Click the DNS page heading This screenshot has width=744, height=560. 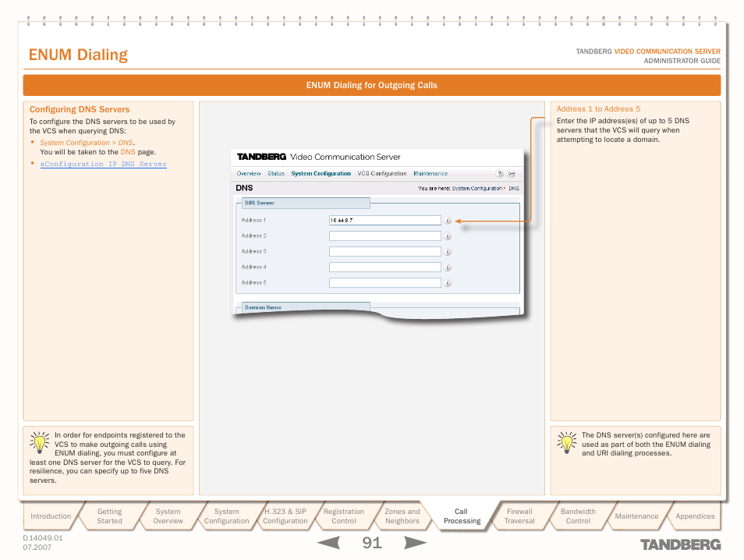click(x=244, y=188)
